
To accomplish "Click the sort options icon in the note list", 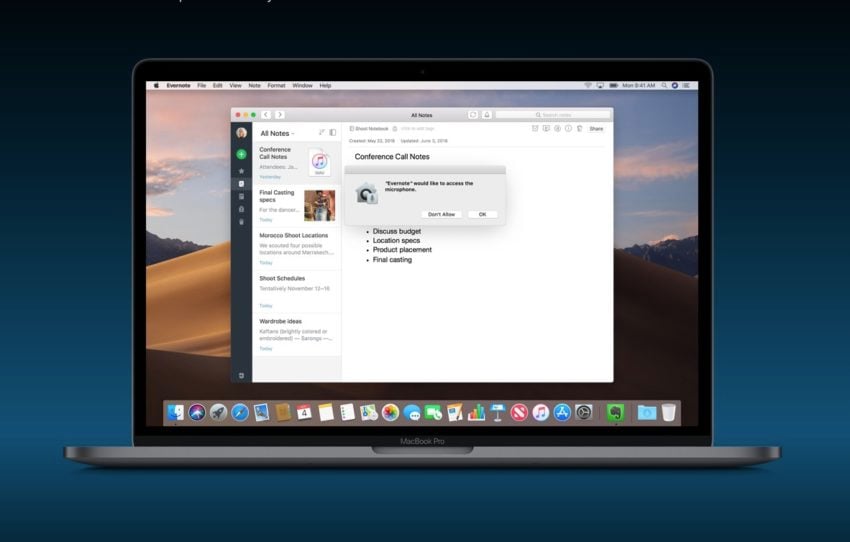I will (321, 132).
